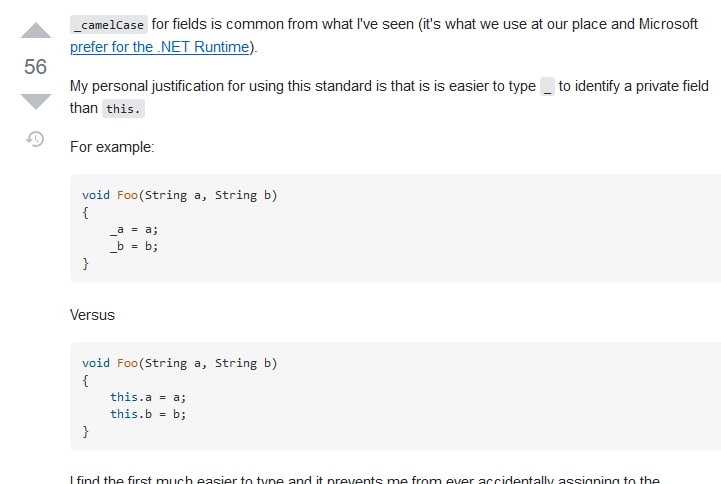Click the closing brace of first code block
The width and height of the screenshot is (721, 484).
tap(86, 263)
